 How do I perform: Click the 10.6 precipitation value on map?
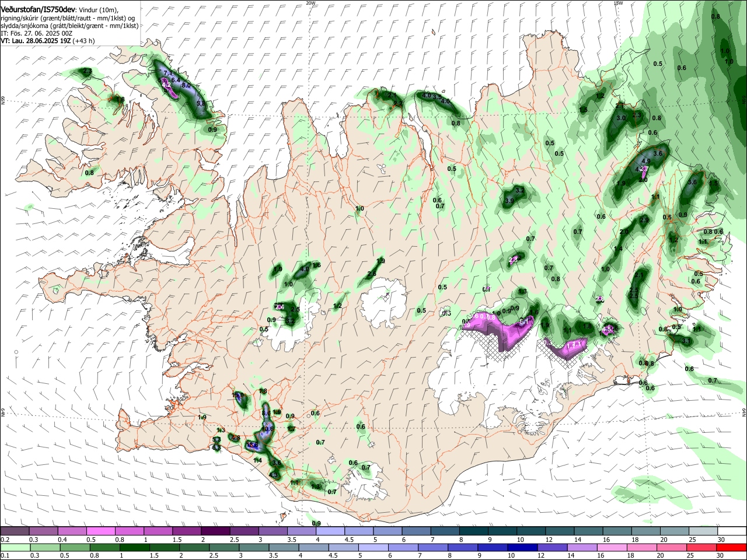tap(267, 428)
